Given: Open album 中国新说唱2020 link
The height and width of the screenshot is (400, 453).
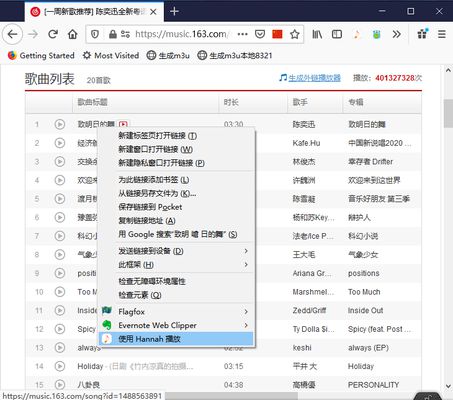Looking at the screenshot, I should tap(379, 143).
